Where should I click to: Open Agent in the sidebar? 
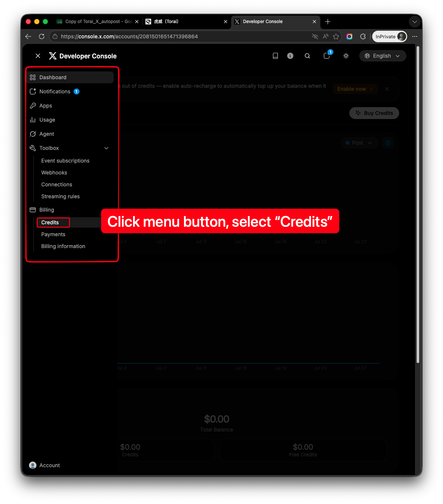[x=70, y=134]
